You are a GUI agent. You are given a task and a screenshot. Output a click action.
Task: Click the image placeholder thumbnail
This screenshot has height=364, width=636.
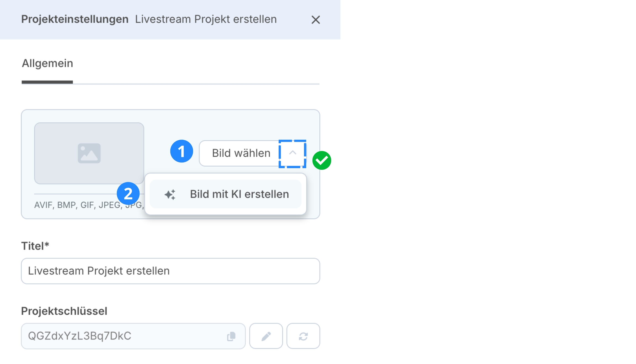pos(89,153)
